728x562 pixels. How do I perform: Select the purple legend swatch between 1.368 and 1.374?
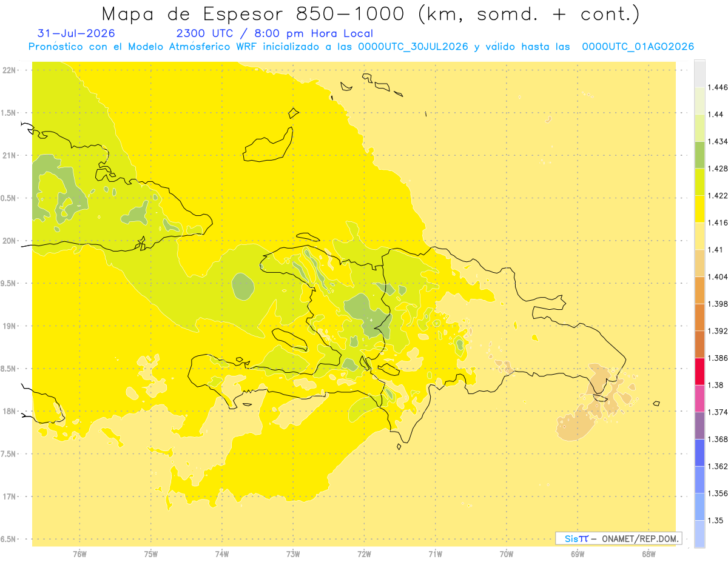click(699, 425)
